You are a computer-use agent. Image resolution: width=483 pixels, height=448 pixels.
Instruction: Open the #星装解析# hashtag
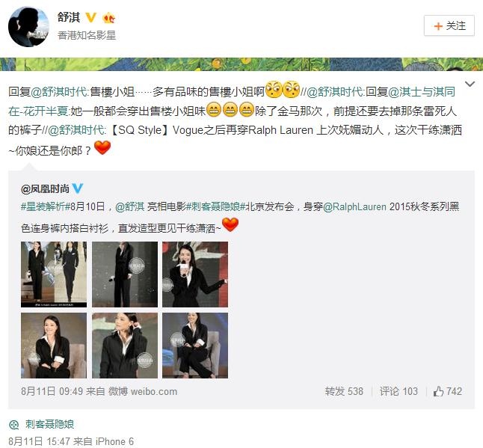coord(43,206)
